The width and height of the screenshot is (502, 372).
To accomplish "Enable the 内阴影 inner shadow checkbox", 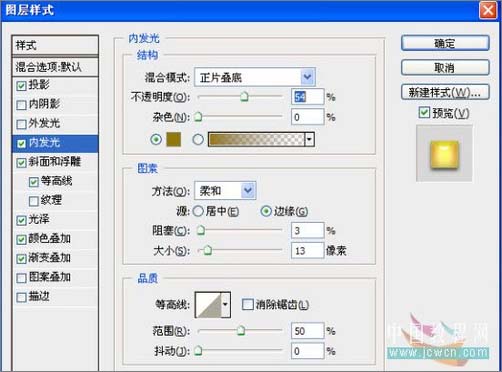I will point(21,105).
